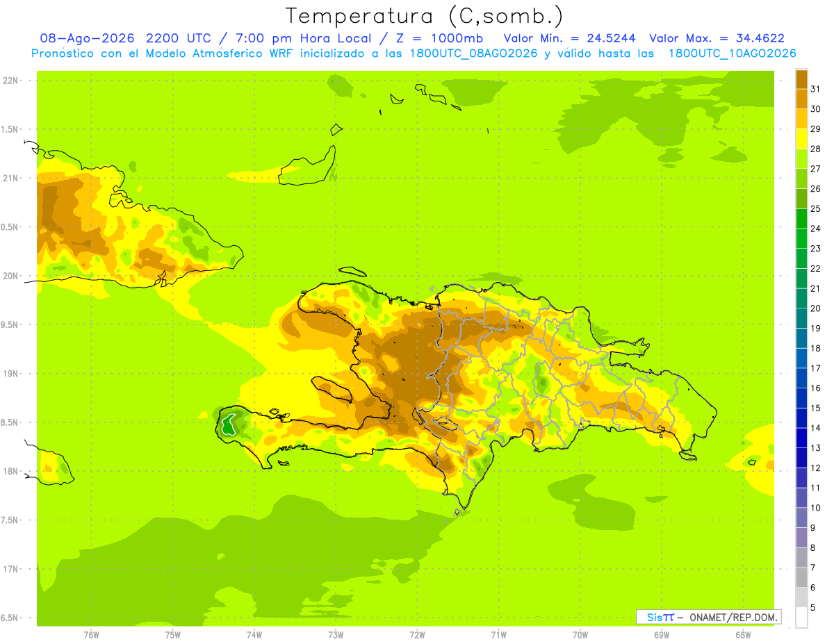834x644 pixels.
Task: Click the legend label '31'
Action: pyautogui.click(x=816, y=90)
